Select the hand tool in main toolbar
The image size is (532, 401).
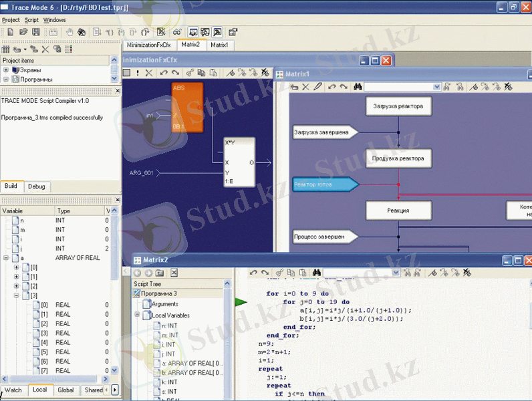click(70, 31)
